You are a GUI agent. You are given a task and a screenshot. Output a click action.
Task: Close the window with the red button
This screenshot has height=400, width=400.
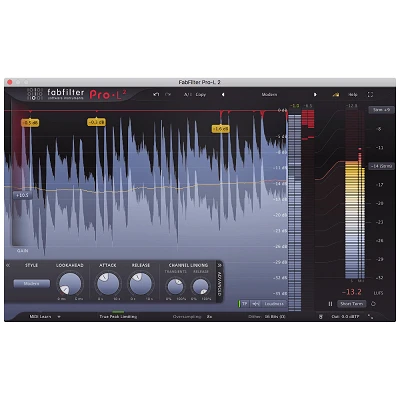[10, 82]
